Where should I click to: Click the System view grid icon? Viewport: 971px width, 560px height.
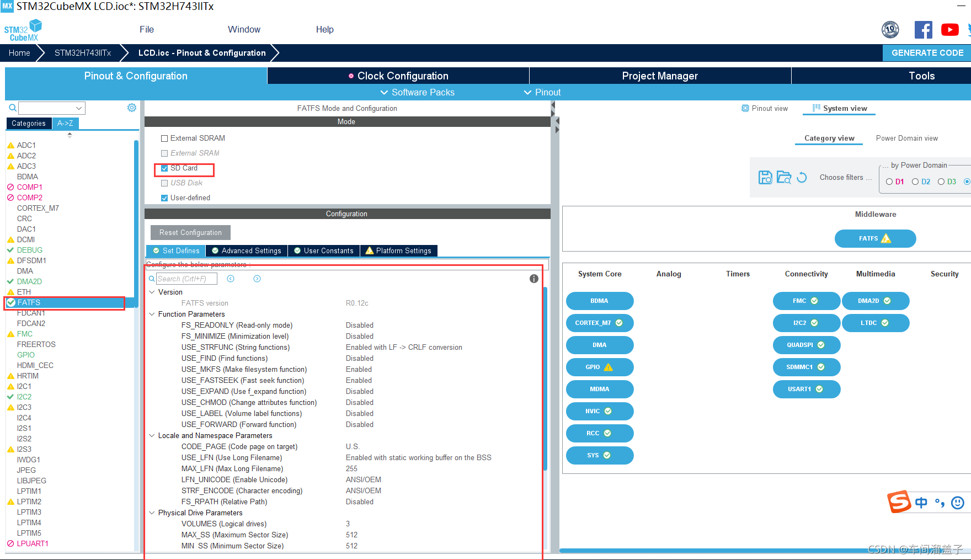pyautogui.click(x=817, y=108)
